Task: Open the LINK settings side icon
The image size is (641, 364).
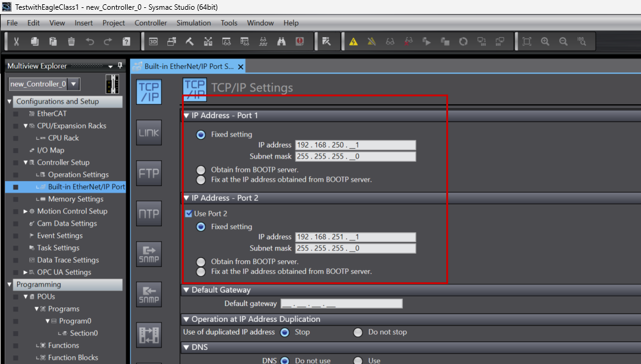Action: (149, 133)
